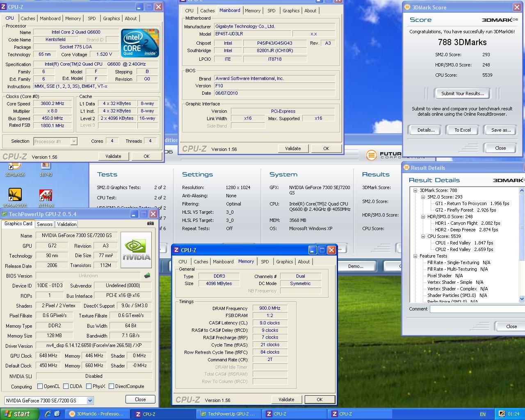Click the CPU-Z Memory window title icon
This screenshot has width=525, height=420.
click(x=176, y=250)
